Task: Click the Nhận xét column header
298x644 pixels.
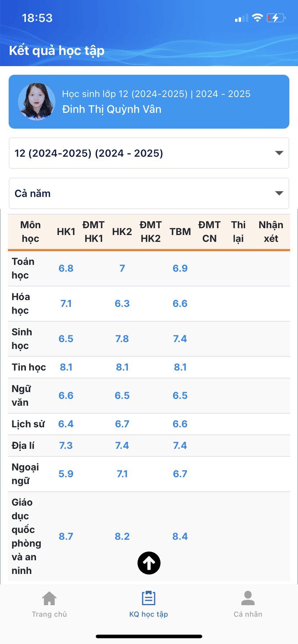Action: point(271,232)
